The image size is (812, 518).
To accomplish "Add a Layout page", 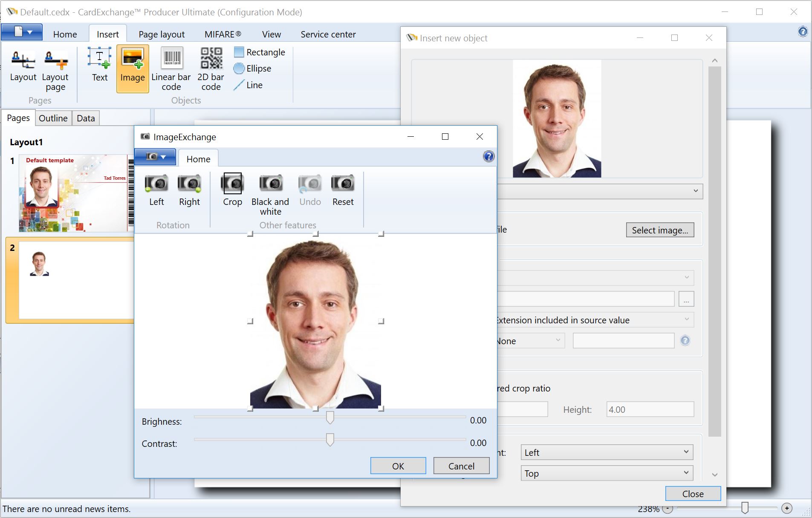I will coord(55,70).
